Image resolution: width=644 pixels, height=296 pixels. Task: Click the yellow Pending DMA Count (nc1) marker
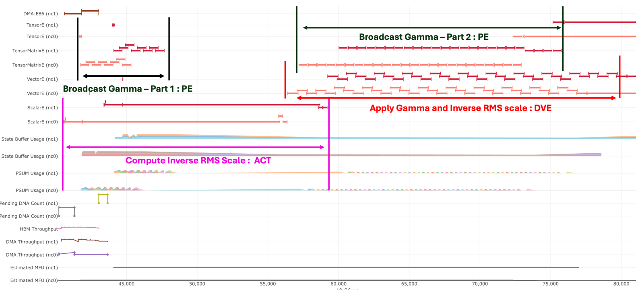(x=103, y=195)
